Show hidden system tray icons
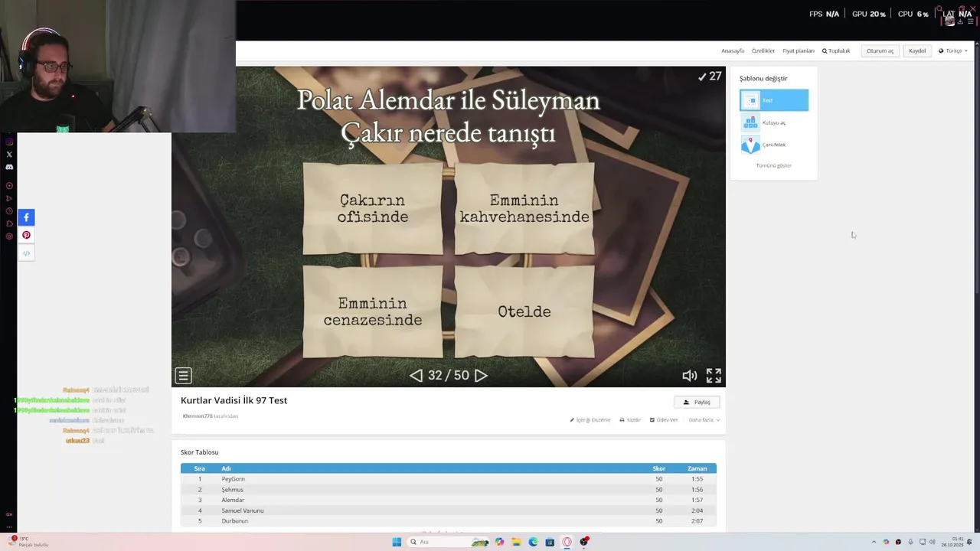The width and height of the screenshot is (980, 551). (x=874, y=542)
